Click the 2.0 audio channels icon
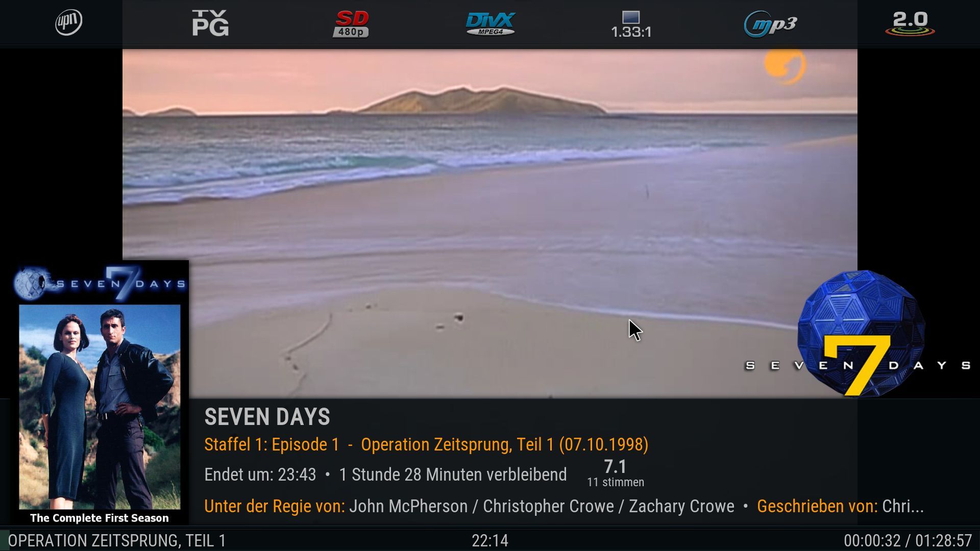The width and height of the screenshot is (980, 551). (910, 23)
